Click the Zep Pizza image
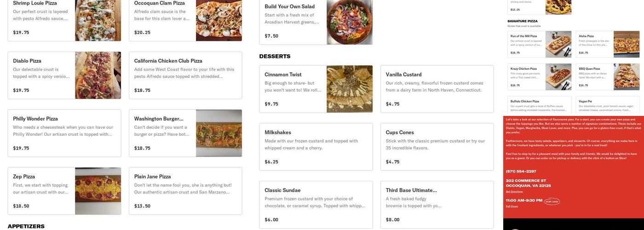Screen dimensions: 644x230 tap(98, 191)
